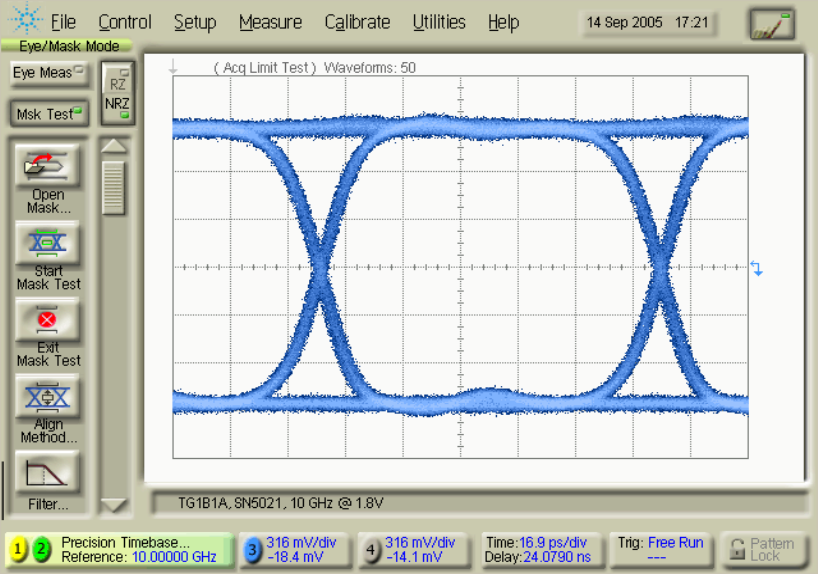Open the Utilities menu
Viewport: 818px width, 574px height.
(x=439, y=22)
